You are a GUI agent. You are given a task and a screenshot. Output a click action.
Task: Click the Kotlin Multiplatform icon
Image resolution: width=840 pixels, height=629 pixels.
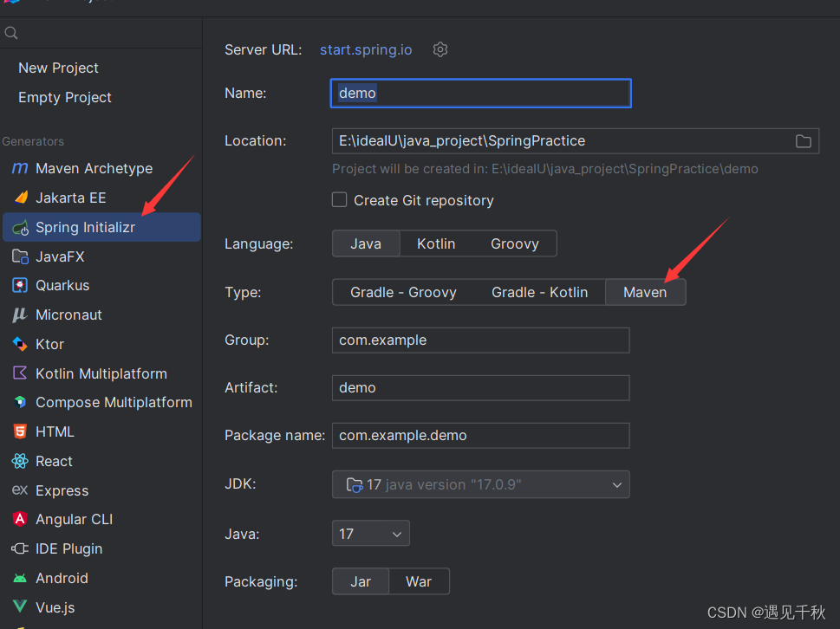pyautogui.click(x=20, y=373)
